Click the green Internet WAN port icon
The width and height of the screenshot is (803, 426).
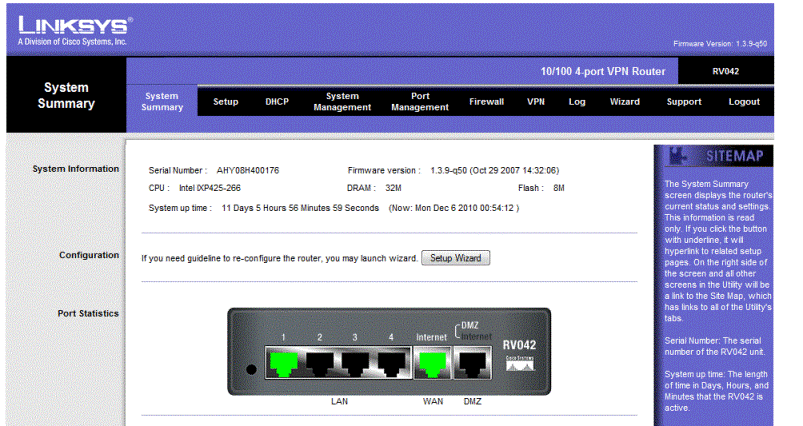tap(432, 363)
